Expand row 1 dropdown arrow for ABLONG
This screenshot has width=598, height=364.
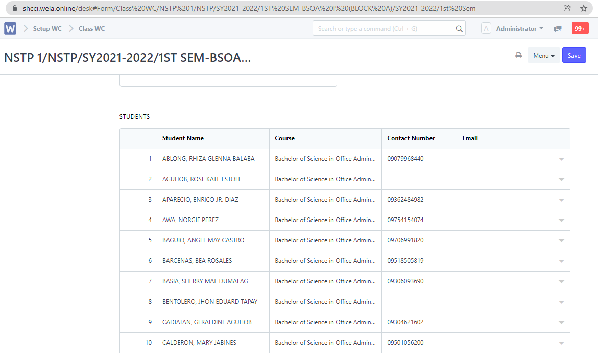561,159
